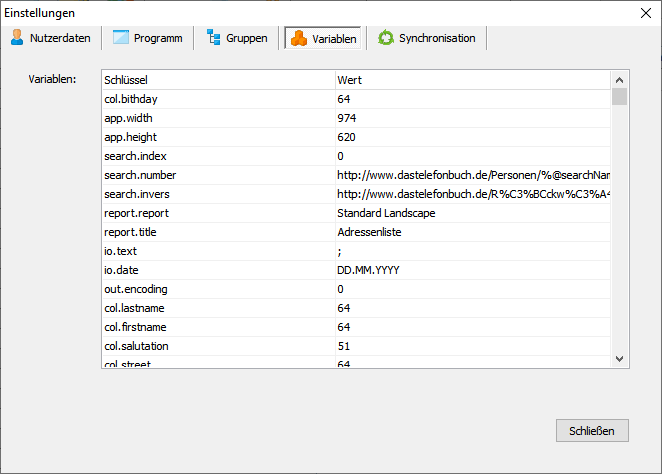
Task: Select the app.width row
Action: click(217, 118)
